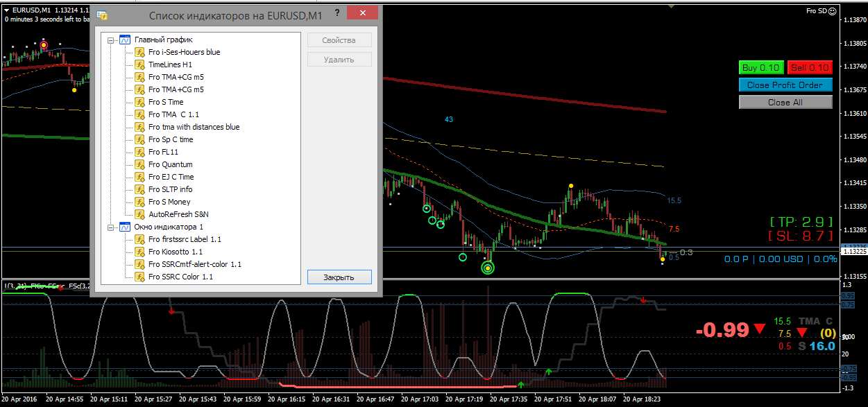Select Fro S Money in the list
The height and width of the screenshot is (407, 868).
pos(169,202)
